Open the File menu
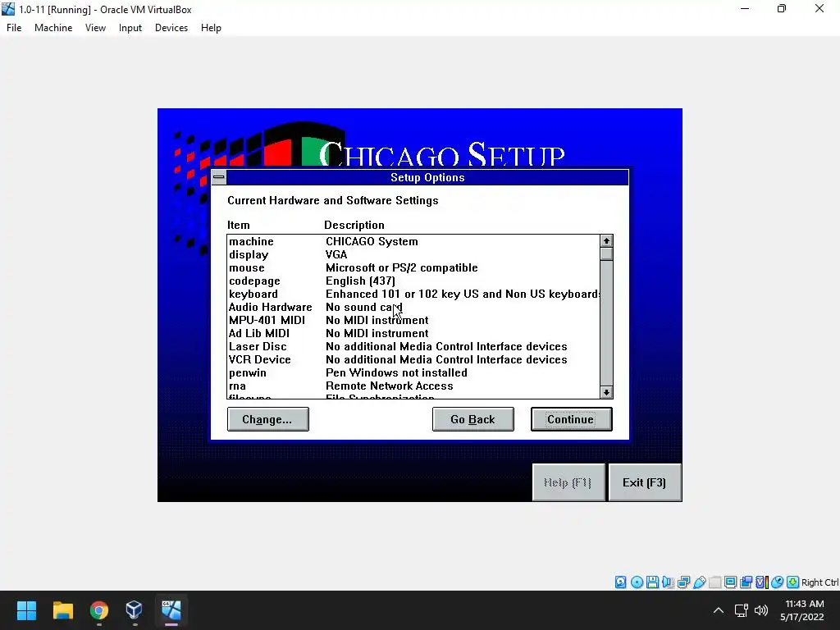This screenshot has width=840, height=630. click(14, 28)
